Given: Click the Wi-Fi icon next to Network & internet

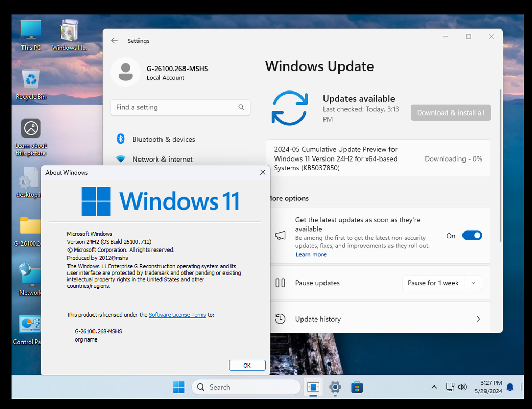Looking at the screenshot, I should pyautogui.click(x=121, y=159).
